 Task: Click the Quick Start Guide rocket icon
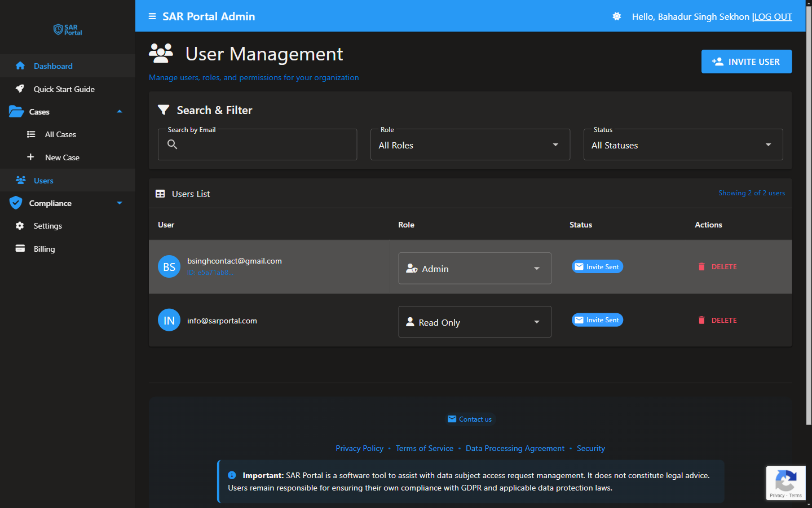(20, 89)
